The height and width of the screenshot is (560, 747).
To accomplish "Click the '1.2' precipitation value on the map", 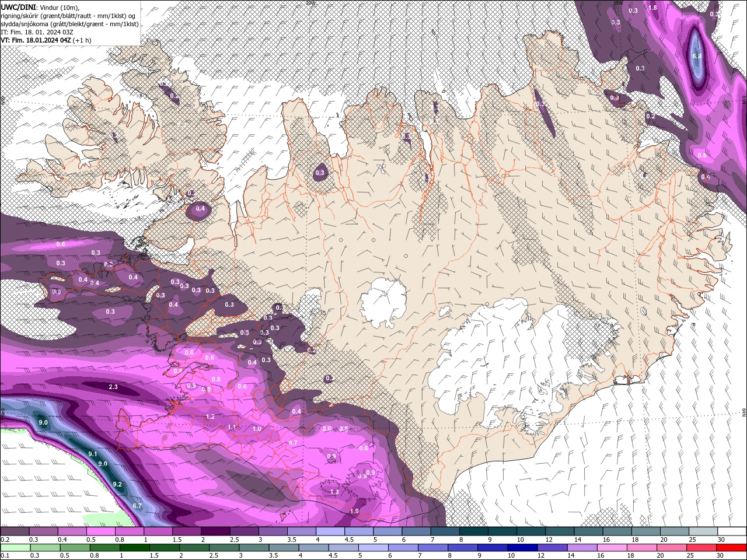I will point(211,416).
